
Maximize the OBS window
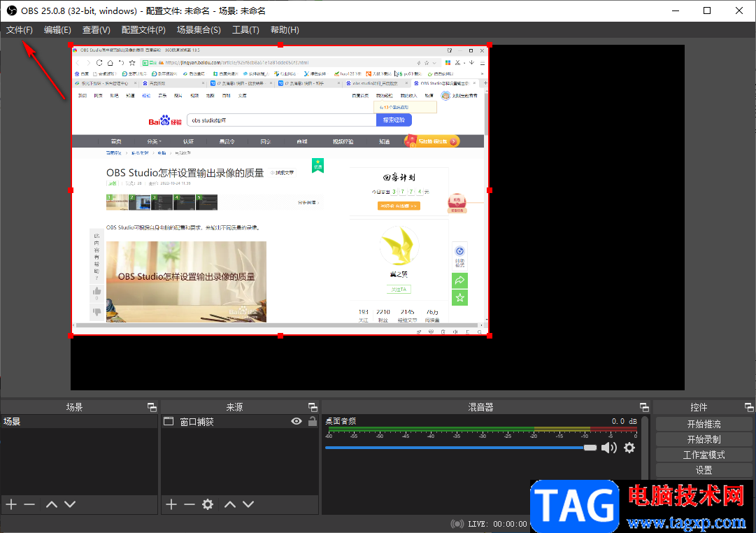707,10
